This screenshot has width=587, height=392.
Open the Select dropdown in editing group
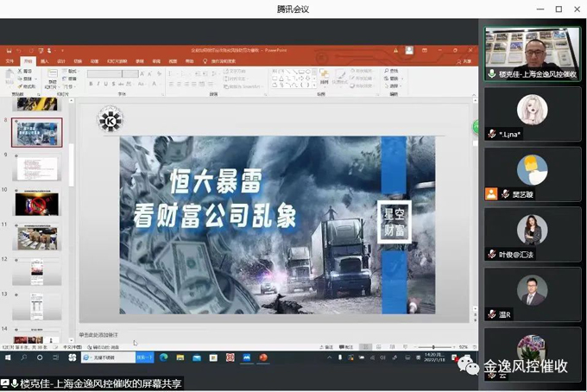coord(393,85)
